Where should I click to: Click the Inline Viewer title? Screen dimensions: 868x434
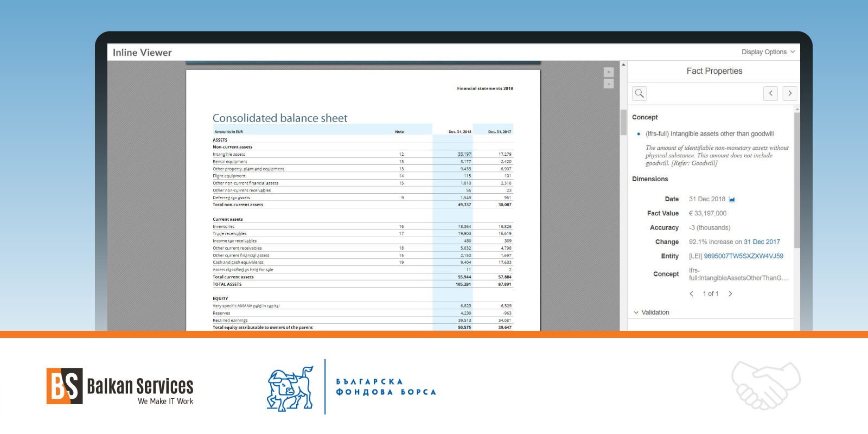tap(142, 53)
